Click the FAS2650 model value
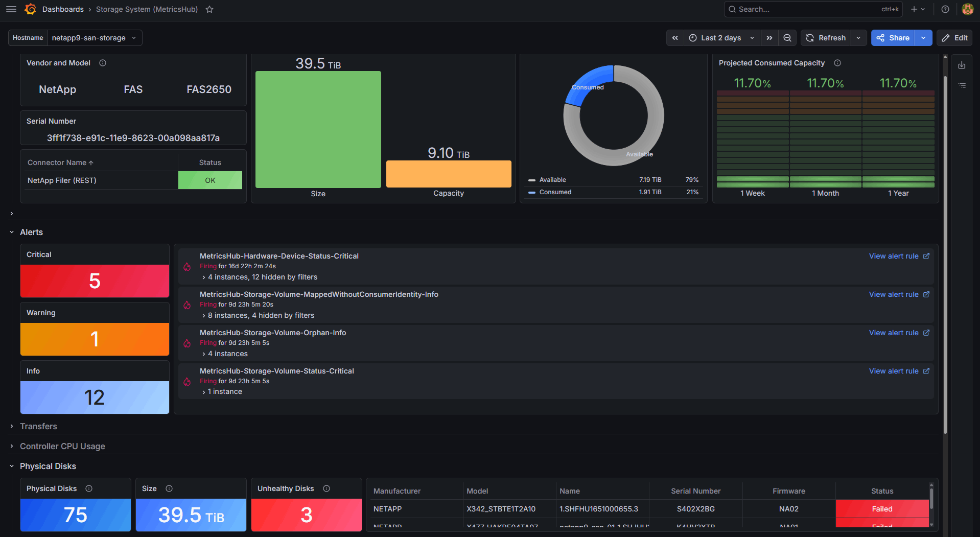 (x=209, y=89)
